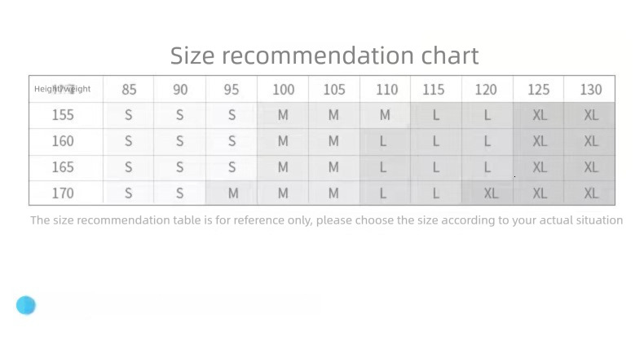This screenshot has width=644, height=346.
Task: Click the XL cell for height 165, weight 130
Action: point(591,167)
